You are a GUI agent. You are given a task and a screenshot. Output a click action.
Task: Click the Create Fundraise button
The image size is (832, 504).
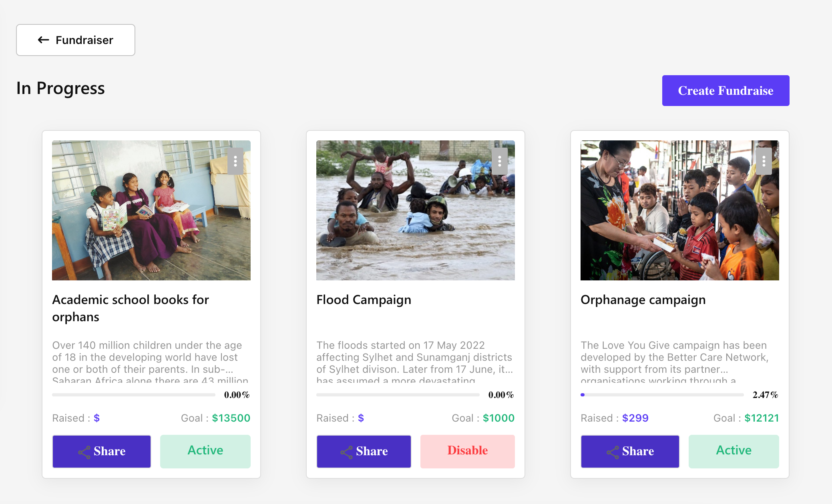tap(725, 91)
